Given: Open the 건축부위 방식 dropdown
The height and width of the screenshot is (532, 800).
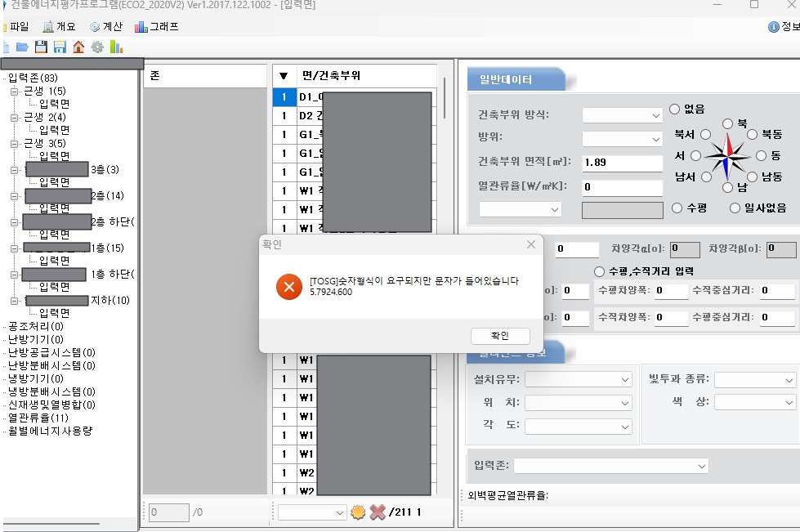Looking at the screenshot, I should click(x=622, y=116).
